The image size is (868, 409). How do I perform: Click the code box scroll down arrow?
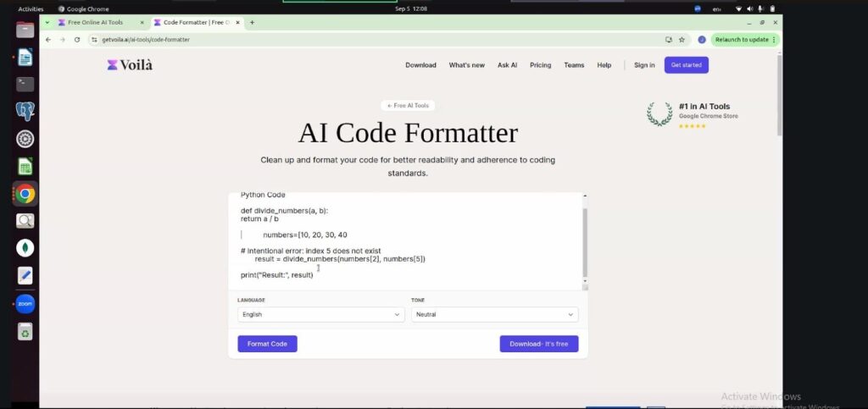(x=585, y=281)
